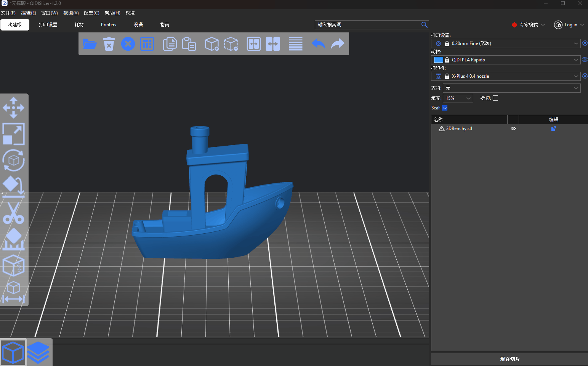The image size is (588, 366).
Task: Select the 3DBenchy.stl object row
Action: (509, 128)
